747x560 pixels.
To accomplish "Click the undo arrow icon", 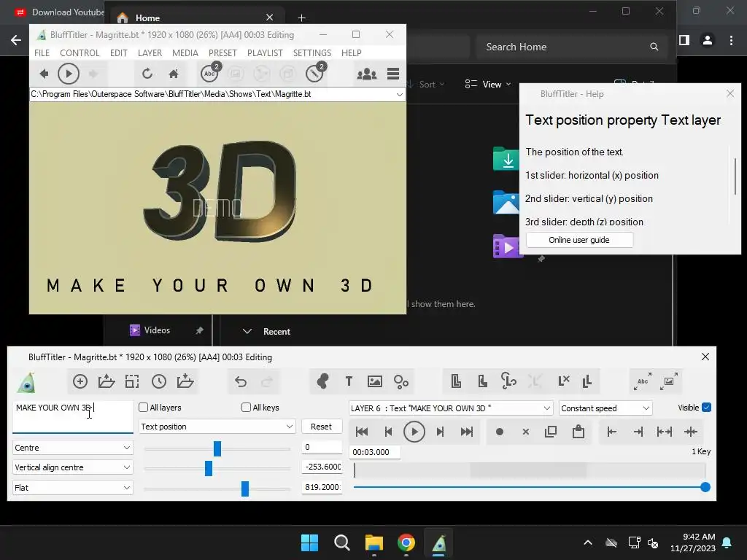I will click(241, 381).
